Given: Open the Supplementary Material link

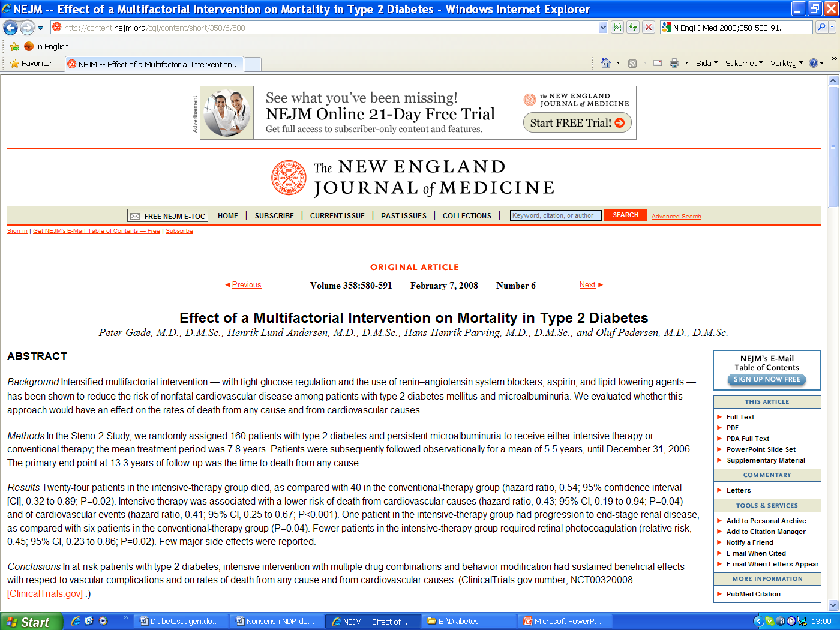Looking at the screenshot, I should click(766, 460).
